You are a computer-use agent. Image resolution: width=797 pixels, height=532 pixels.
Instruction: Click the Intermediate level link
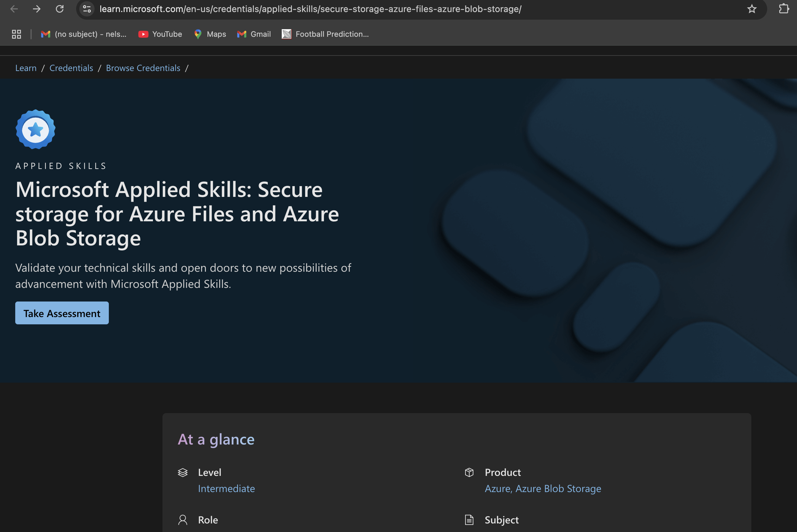(x=227, y=489)
